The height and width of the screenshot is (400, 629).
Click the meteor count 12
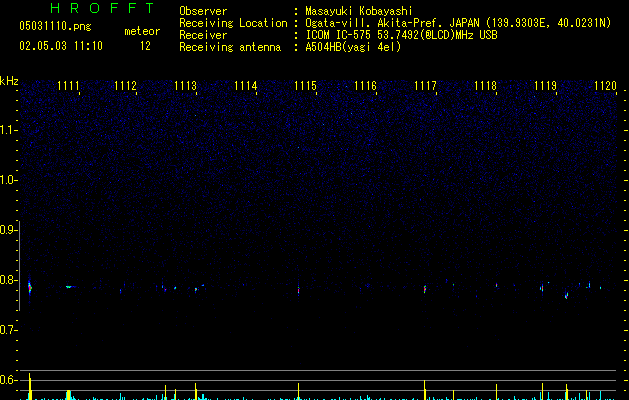[x=145, y=46]
